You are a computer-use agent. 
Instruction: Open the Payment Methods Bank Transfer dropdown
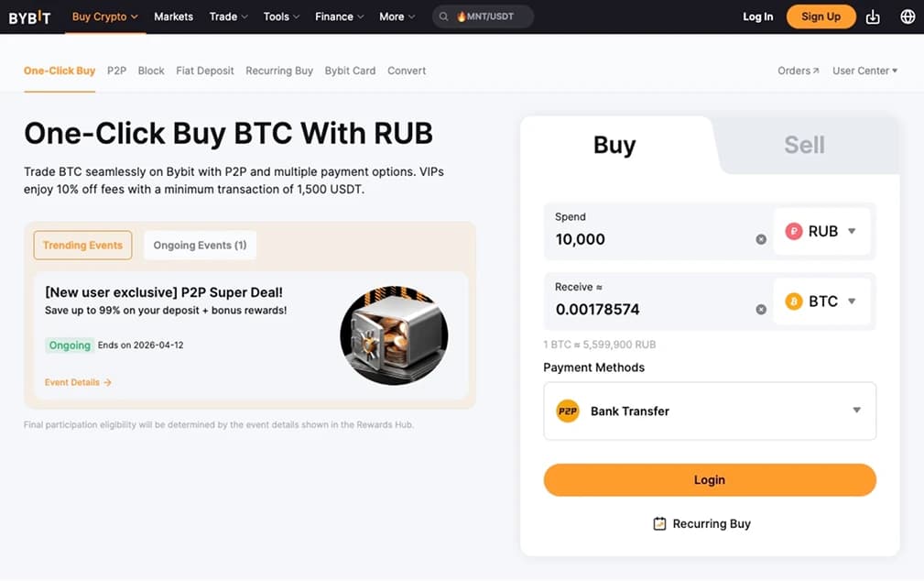click(856, 411)
